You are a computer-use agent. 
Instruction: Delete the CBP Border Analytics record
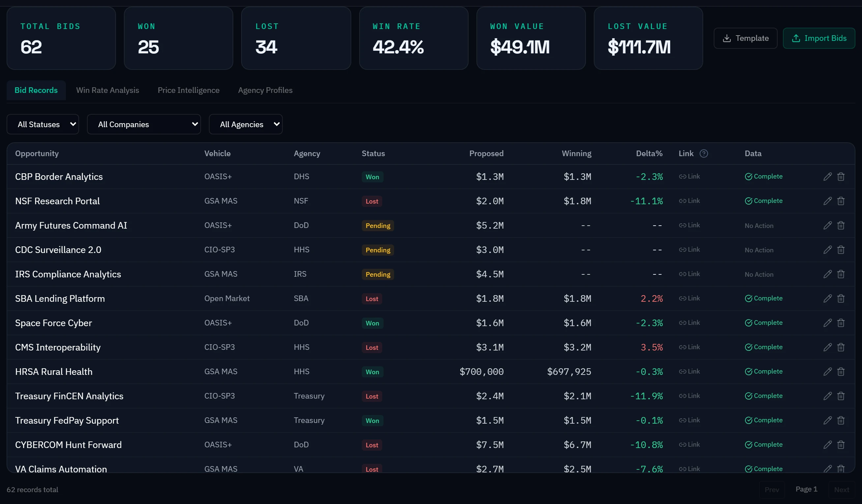pos(841,177)
